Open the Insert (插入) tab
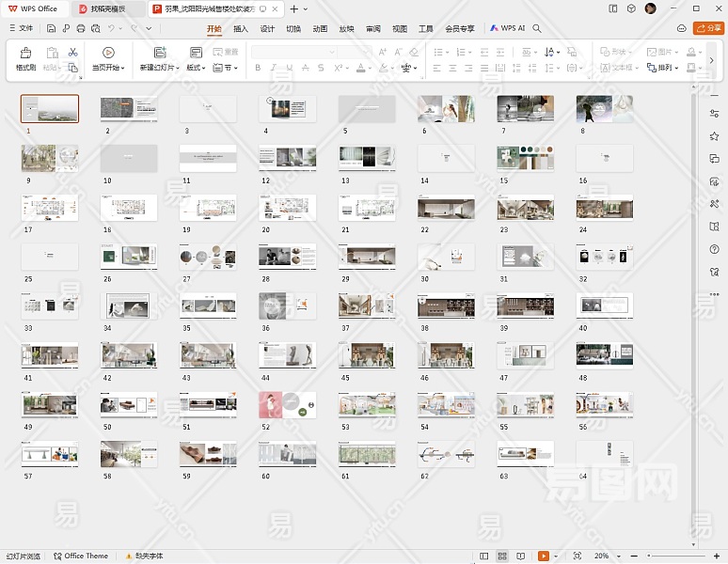The image size is (728, 564). click(x=241, y=29)
